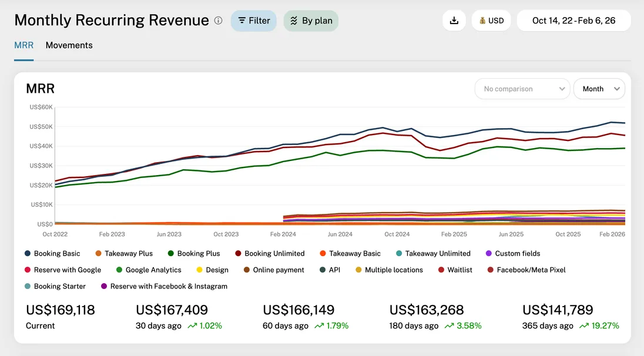Click the USD currency button
The height and width of the screenshot is (356, 644).
click(x=491, y=21)
